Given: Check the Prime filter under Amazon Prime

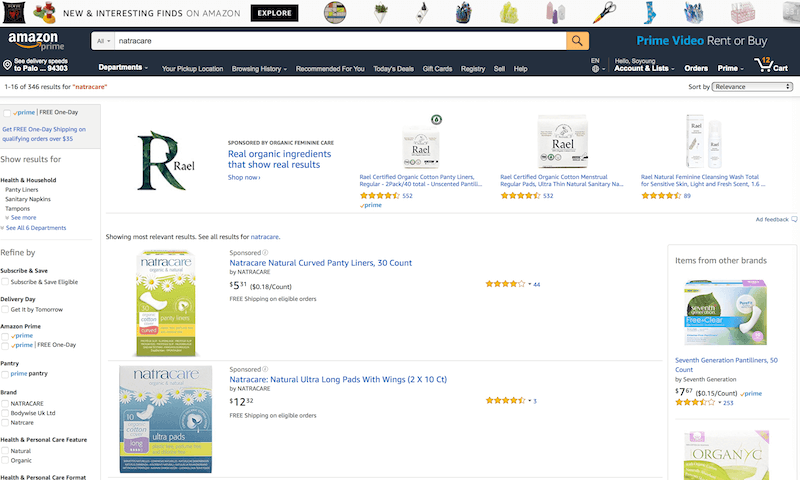Looking at the screenshot, I should (5, 336).
